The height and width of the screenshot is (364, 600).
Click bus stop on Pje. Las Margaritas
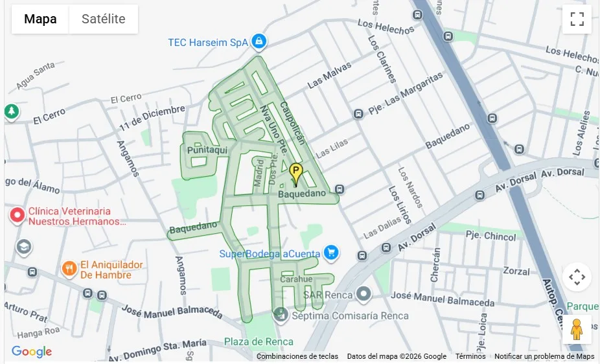click(358, 114)
